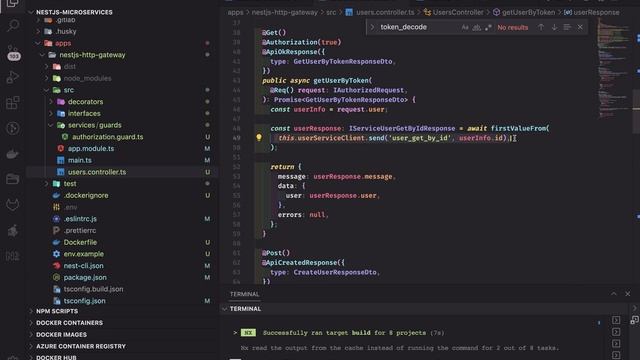
Task: Expand the NPM SCRIPTS section
Action: tap(57, 311)
